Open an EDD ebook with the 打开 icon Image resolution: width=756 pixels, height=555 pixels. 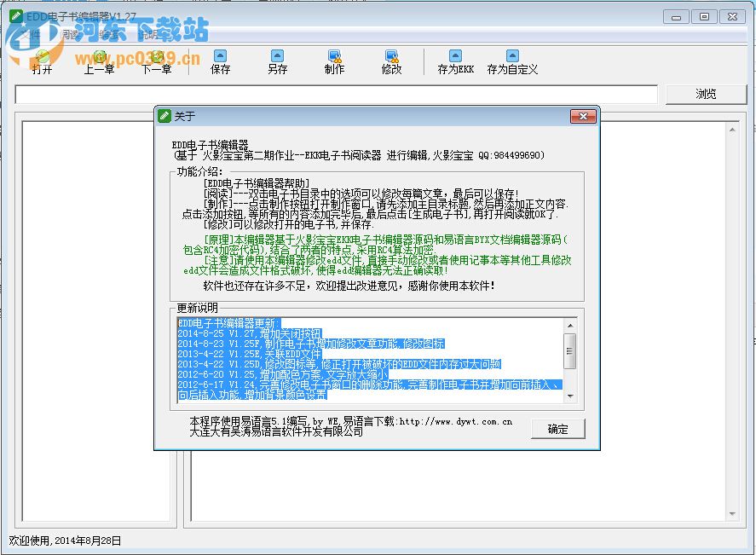tap(42, 60)
